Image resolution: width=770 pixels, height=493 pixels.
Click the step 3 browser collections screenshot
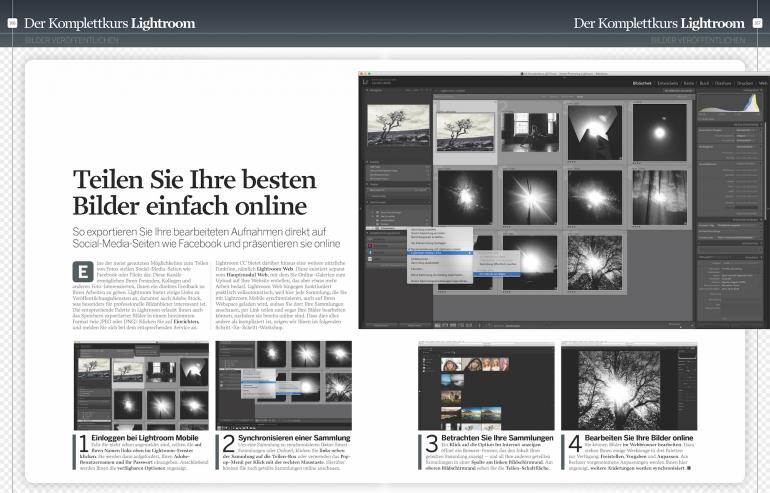[486, 387]
